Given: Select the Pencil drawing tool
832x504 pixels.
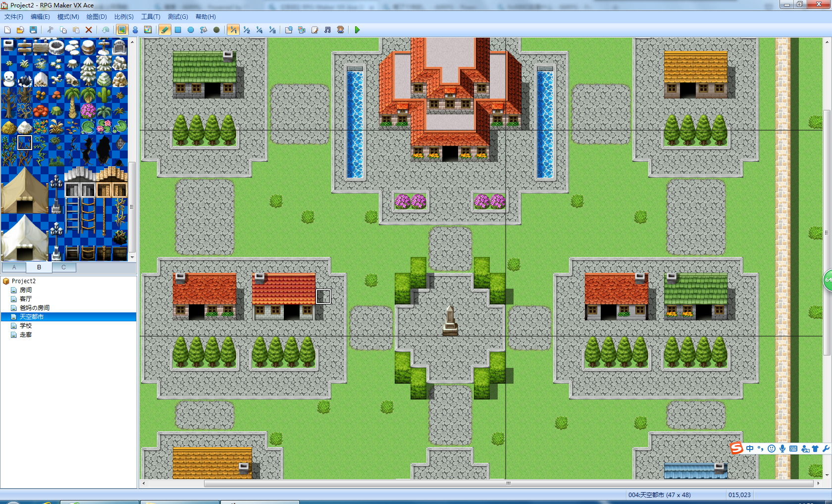Looking at the screenshot, I should point(165,30).
